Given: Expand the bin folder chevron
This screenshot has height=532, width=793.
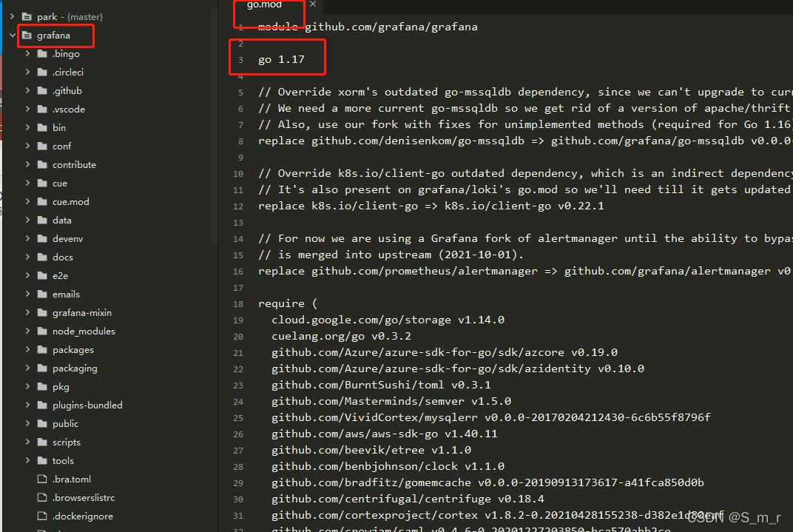Looking at the screenshot, I should coord(28,127).
